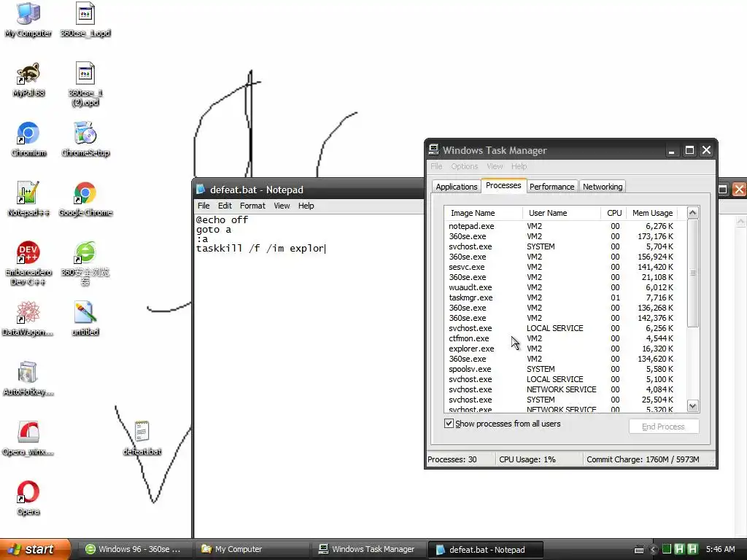Click the system clock showing 5:46 AM

720,549
